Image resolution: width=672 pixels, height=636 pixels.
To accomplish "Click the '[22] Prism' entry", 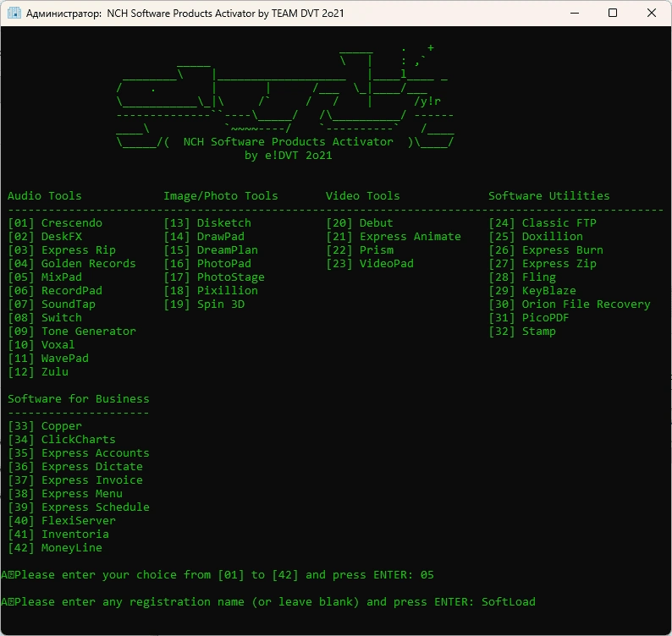I will (x=360, y=250).
